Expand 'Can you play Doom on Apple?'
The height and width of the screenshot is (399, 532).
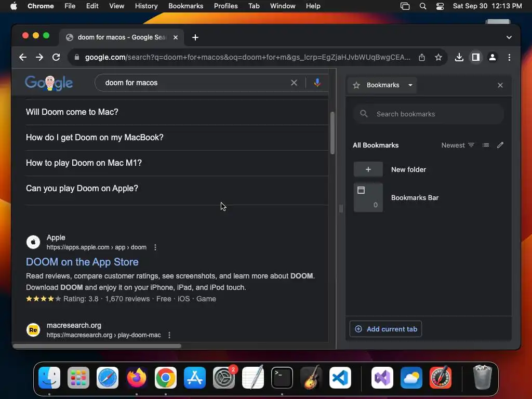pyautogui.click(x=177, y=188)
